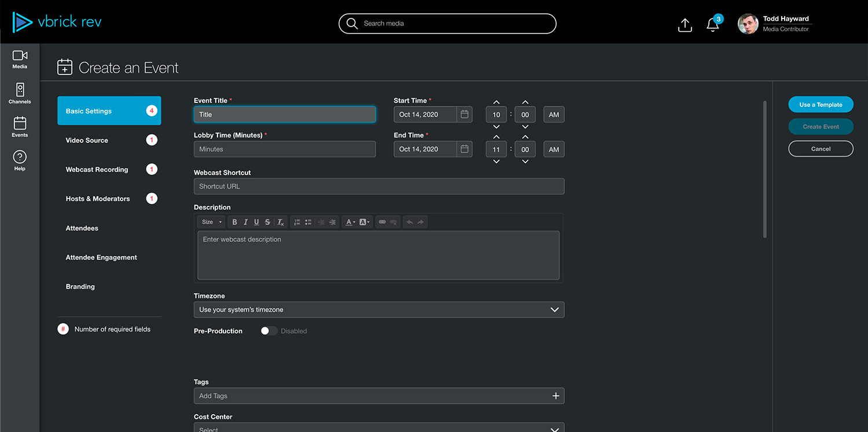The image size is (868, 432).
Task: Click the redo arrow in editor toolbar
Action: 421,222
